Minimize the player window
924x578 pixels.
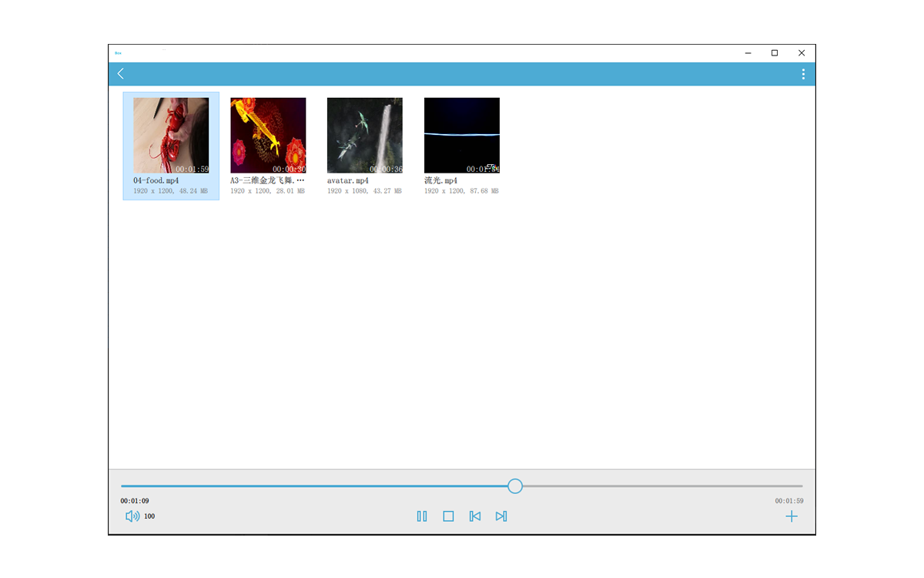click(x=748, y=53)
